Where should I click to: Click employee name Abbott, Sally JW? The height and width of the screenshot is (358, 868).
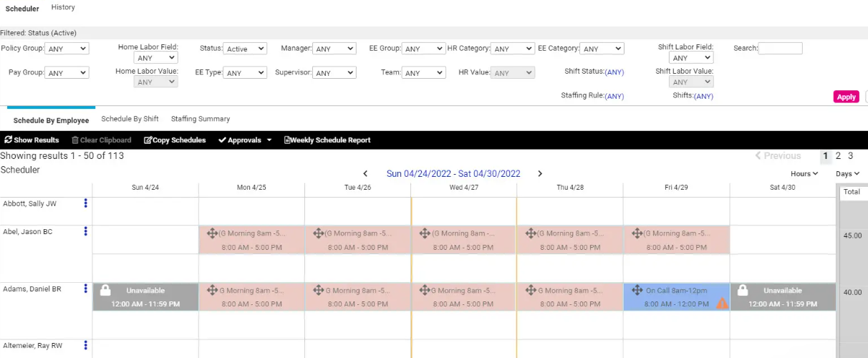pos(29,203)
